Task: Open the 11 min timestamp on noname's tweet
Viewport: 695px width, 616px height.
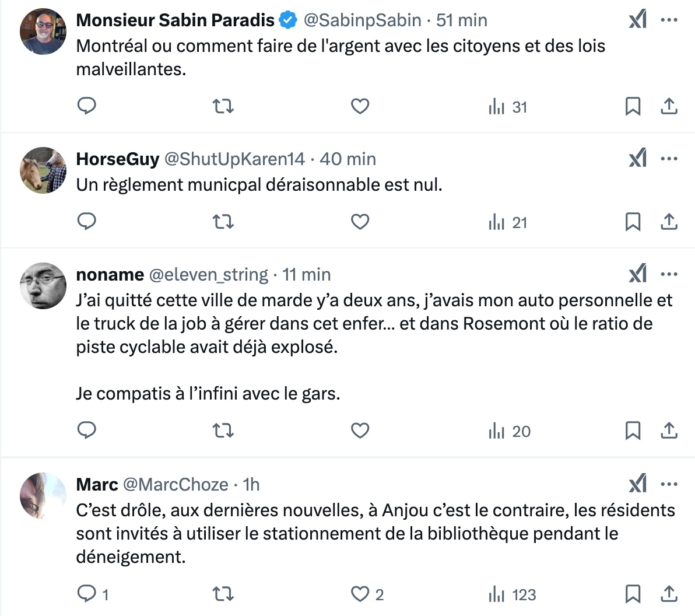Action: [x=306, y=275]
